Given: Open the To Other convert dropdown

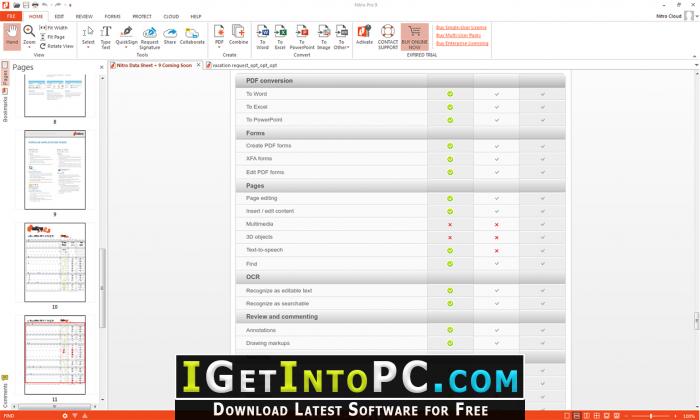Looking at the screenshot, I should [342, 37].
